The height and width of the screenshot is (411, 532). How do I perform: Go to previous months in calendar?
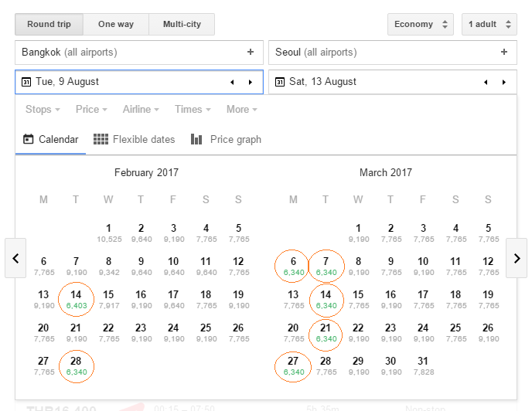click(15, 258)
